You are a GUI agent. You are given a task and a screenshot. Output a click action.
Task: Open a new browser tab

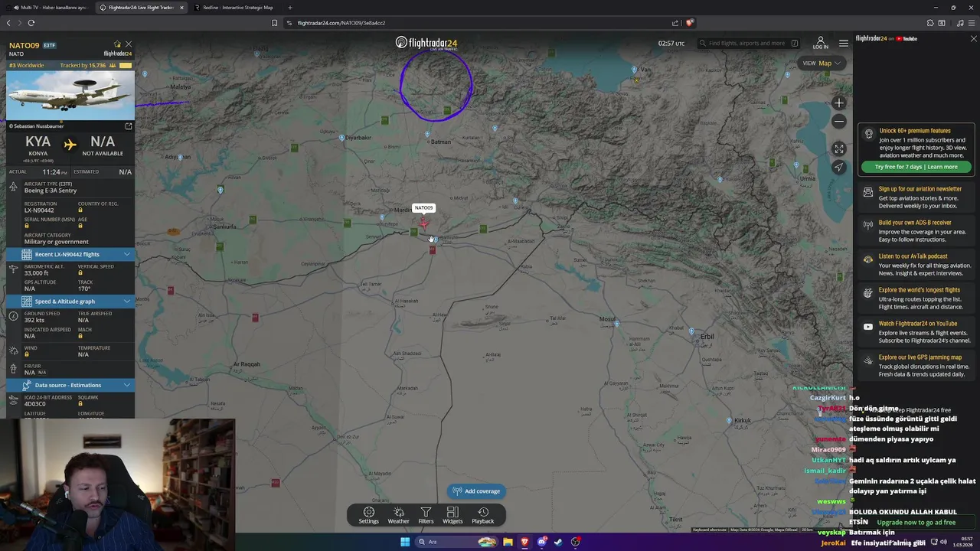(x=289, y=8)
